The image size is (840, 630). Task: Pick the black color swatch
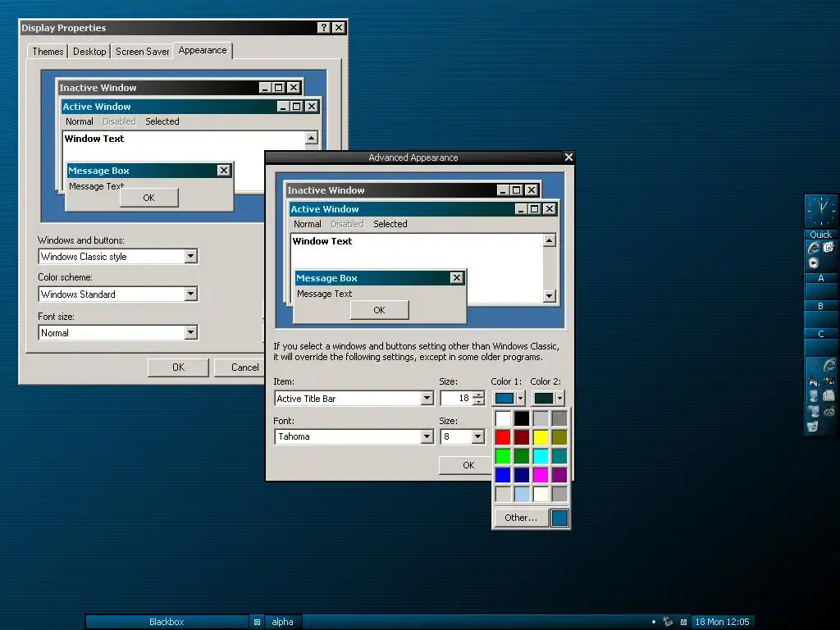point(522,418)
